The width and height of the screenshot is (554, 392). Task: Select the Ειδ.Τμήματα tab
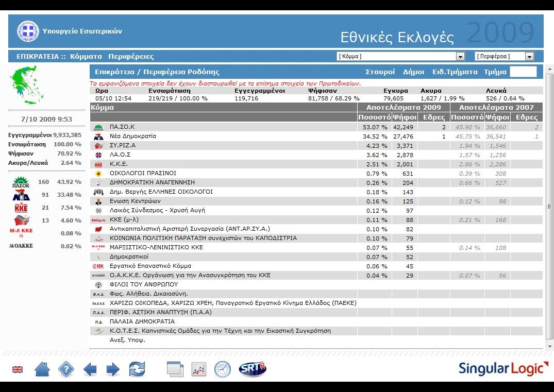tap(455, 72)
